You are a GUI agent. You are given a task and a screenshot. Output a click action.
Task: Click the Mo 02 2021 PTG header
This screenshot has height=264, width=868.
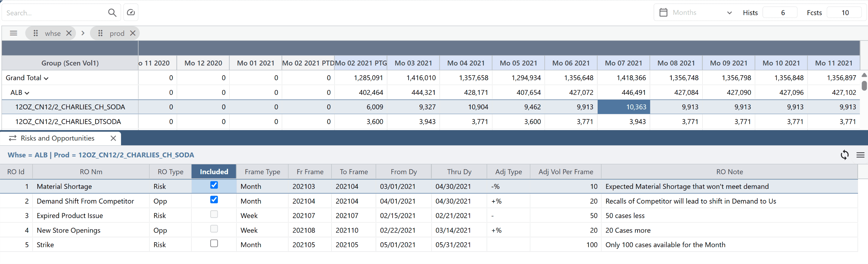pyautogui.click(x=361, y=63)
